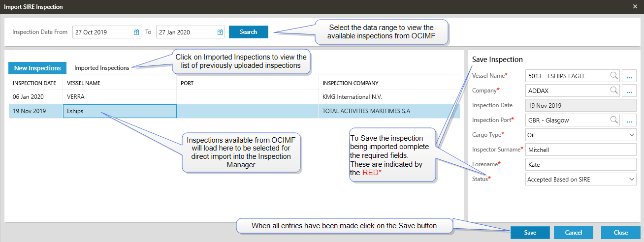Select the VERRA vessel name cell

click(120, 97)
